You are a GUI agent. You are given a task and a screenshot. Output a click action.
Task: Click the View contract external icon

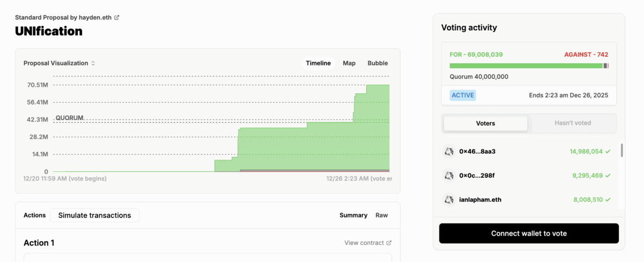[x=389, y=243]
